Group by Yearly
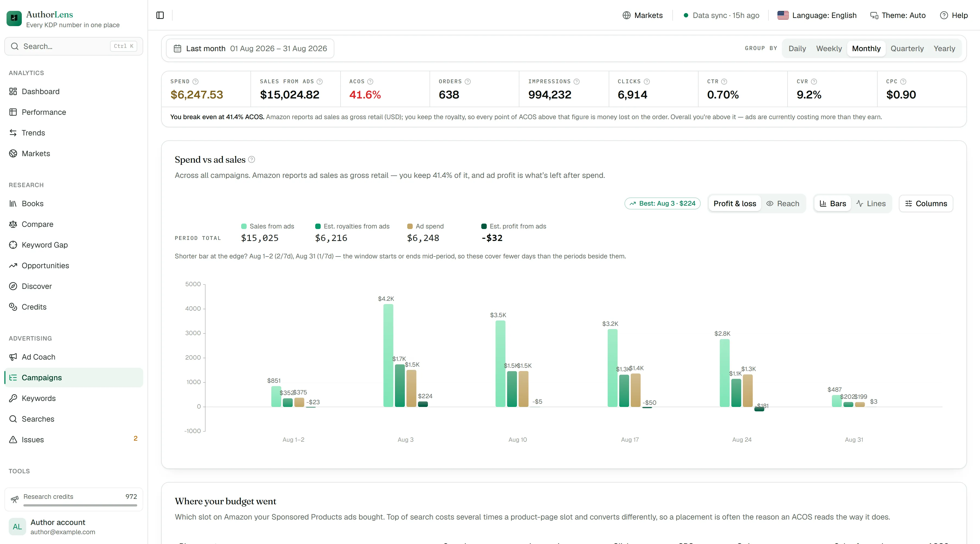This screenshot has height=544, width=980. tap(944, 48)
